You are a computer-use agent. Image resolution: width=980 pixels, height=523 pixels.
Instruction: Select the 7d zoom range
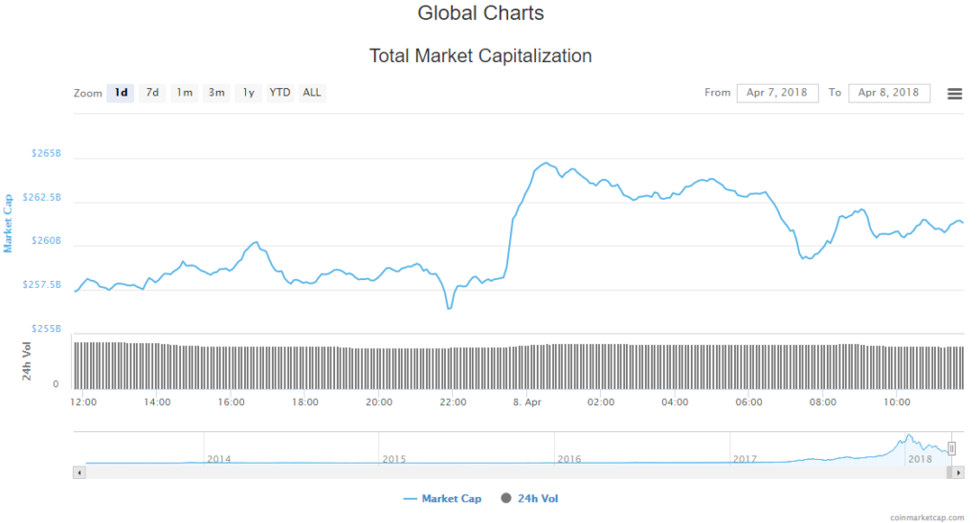[x=152, y=93]
